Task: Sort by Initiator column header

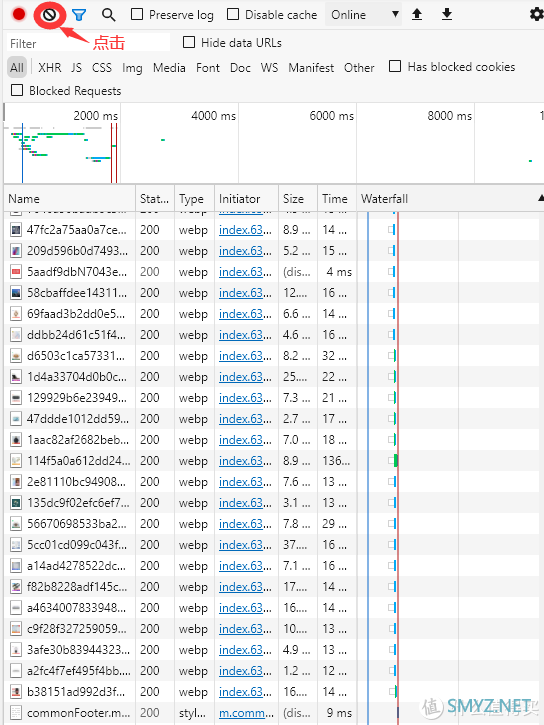Action: 246,199
